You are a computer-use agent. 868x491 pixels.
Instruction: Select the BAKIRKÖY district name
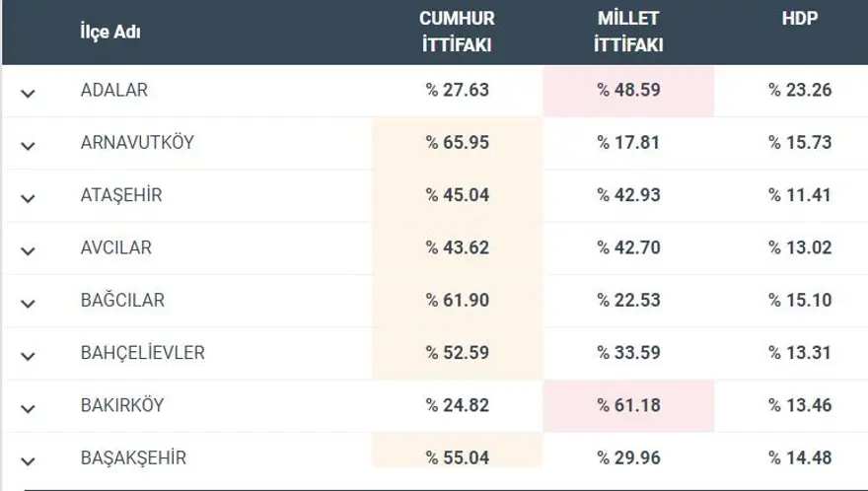click(122, 405)
